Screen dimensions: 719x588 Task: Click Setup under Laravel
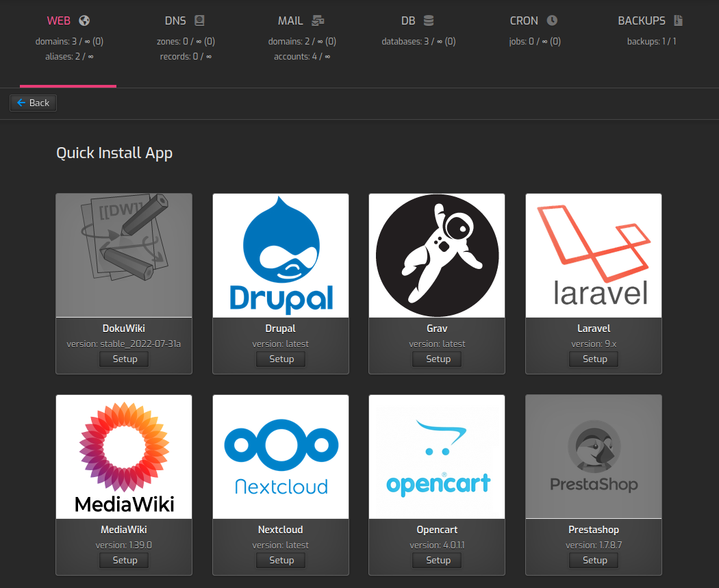coord(594,359)
